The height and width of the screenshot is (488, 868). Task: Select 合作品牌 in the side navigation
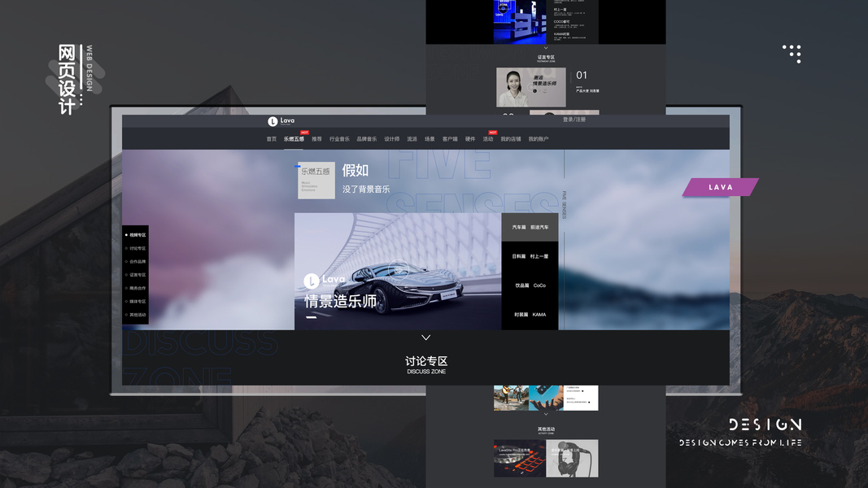(136, 262)
